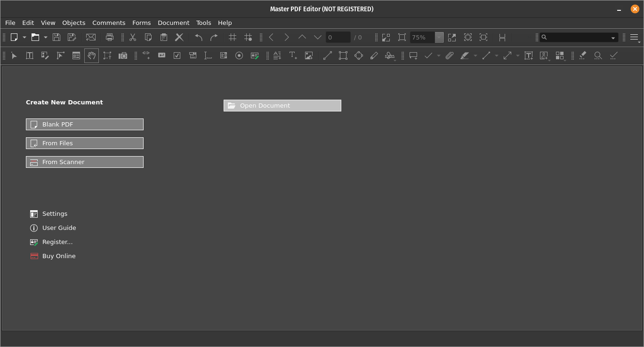Click the paperclip Attach File icon
644x347 pixels.
pos(450,55)
